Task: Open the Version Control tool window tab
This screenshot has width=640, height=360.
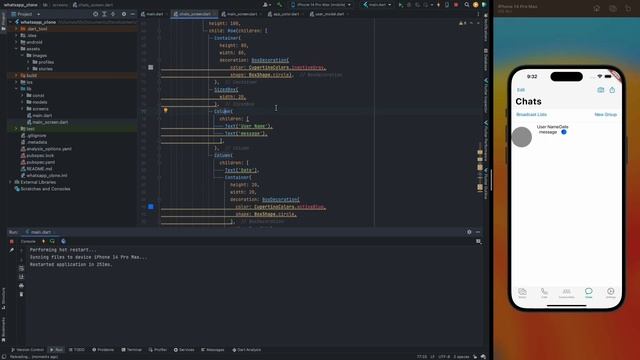Action: click(x=27, y=350)
